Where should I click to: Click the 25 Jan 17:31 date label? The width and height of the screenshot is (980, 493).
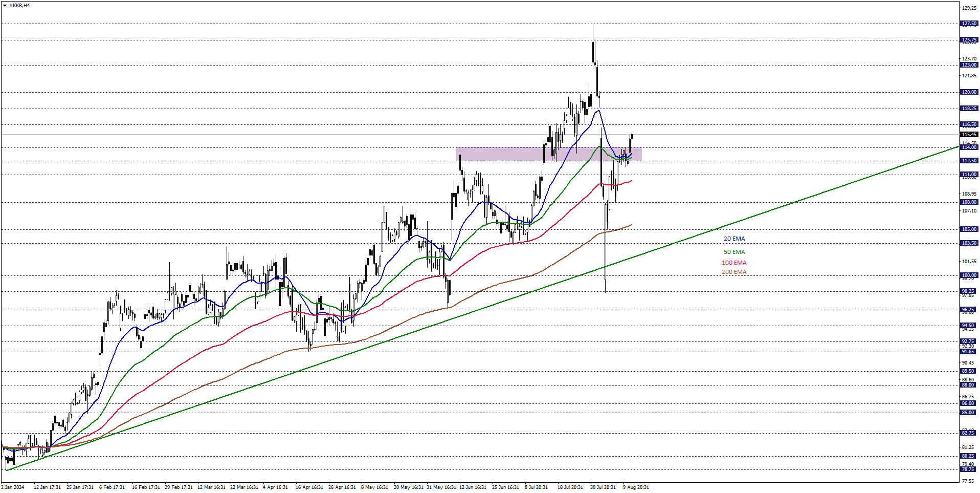point(80,487)
